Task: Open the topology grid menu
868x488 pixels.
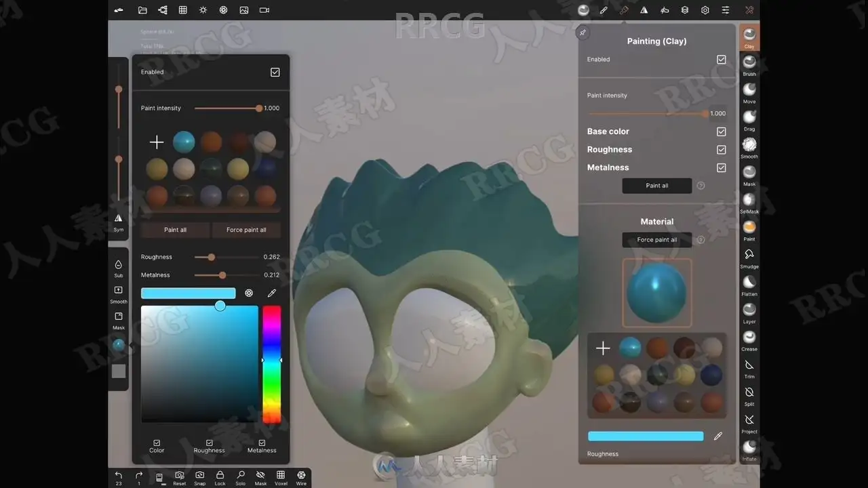Action: (x=183, y=10)
